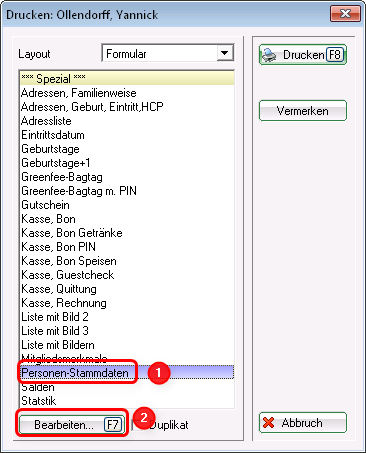This screenshot has width=366, height=453.
Task: Choose the Gutschein layout
Action: click(x=127, y=205)
